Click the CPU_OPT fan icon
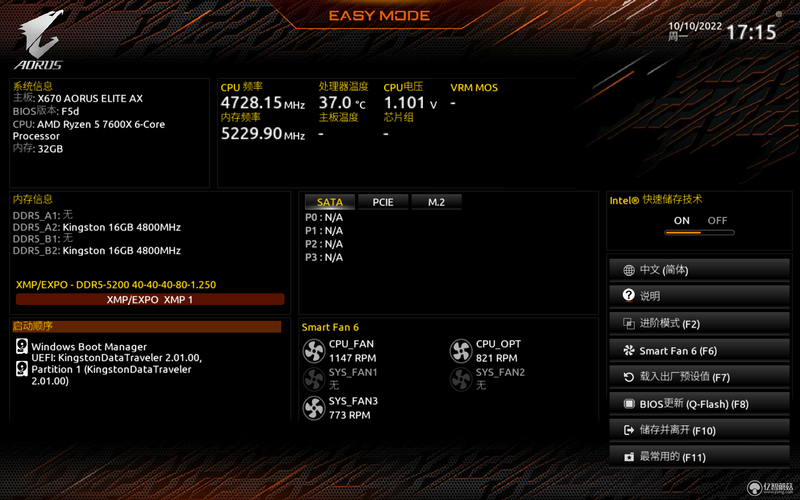Screen dimensions: 800x500 pos(461,351)
